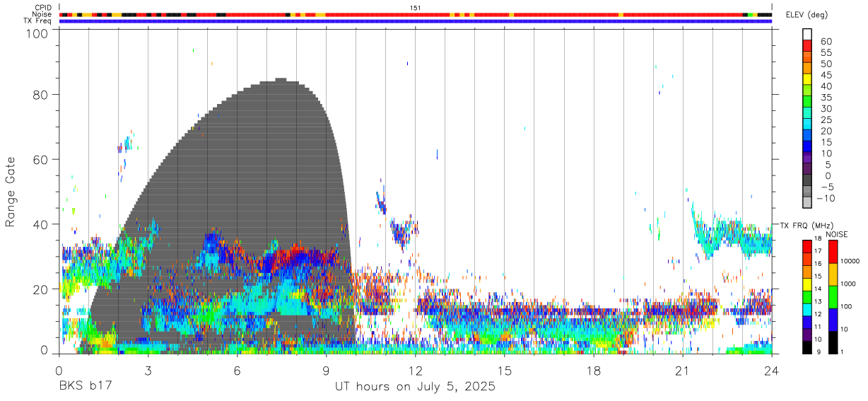Click the 'TX Freq' row label at top

(x=38, y=21)
